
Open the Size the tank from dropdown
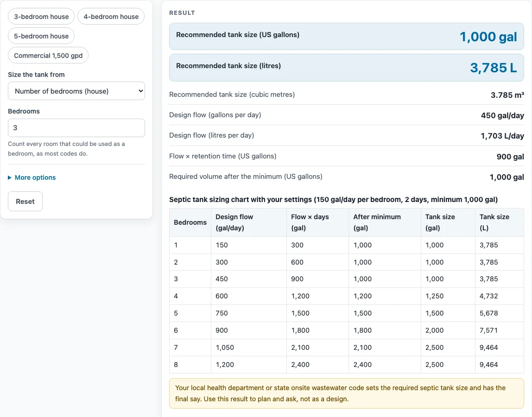76,91
